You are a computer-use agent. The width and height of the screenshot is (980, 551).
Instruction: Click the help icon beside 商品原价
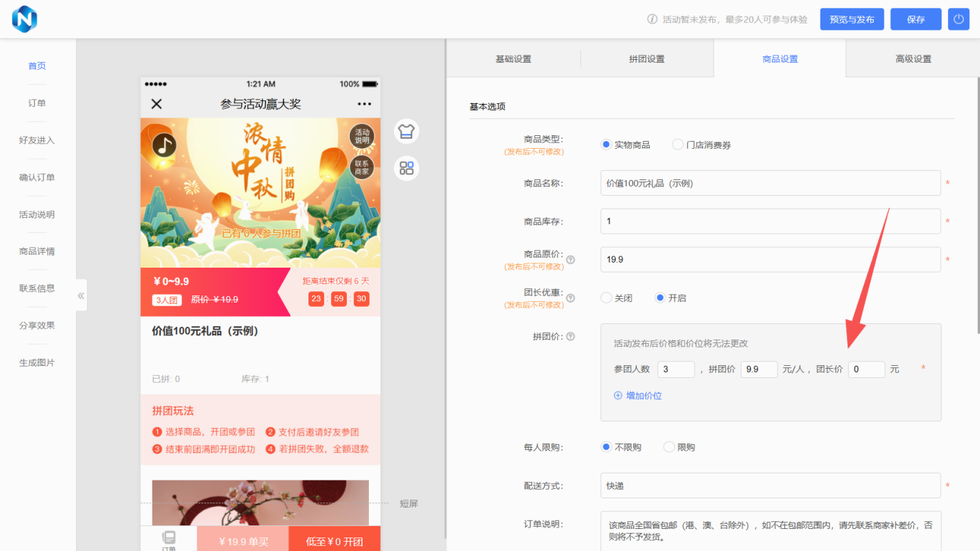point(570,260)
